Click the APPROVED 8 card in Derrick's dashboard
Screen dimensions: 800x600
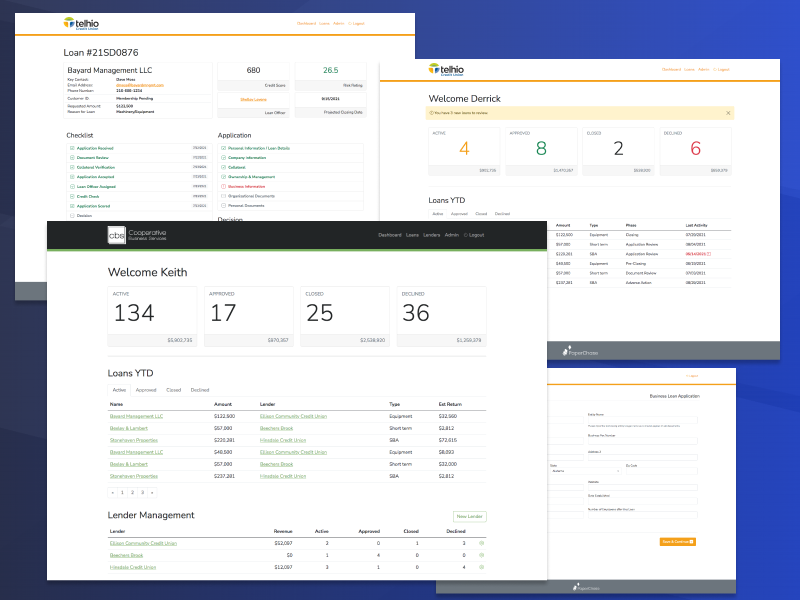pyautogui.click(x=541, y=152)
